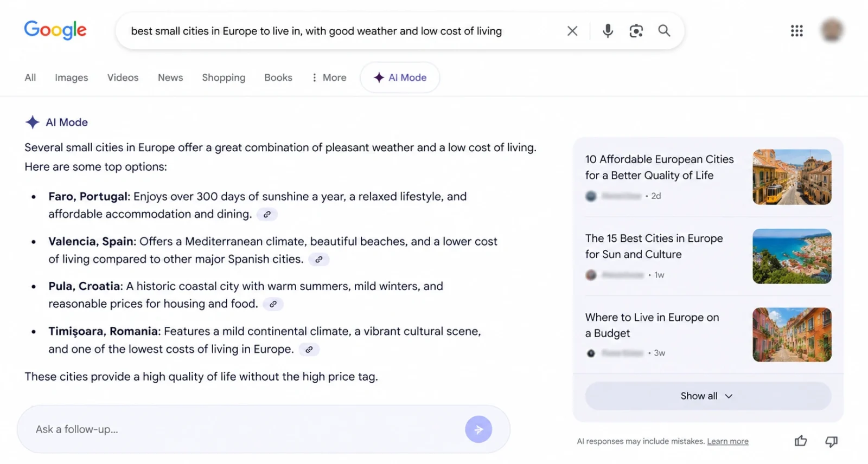Screen dimensions: 868x464
Task: Select the Timișoara, Romania bold text
Action: 103,331
